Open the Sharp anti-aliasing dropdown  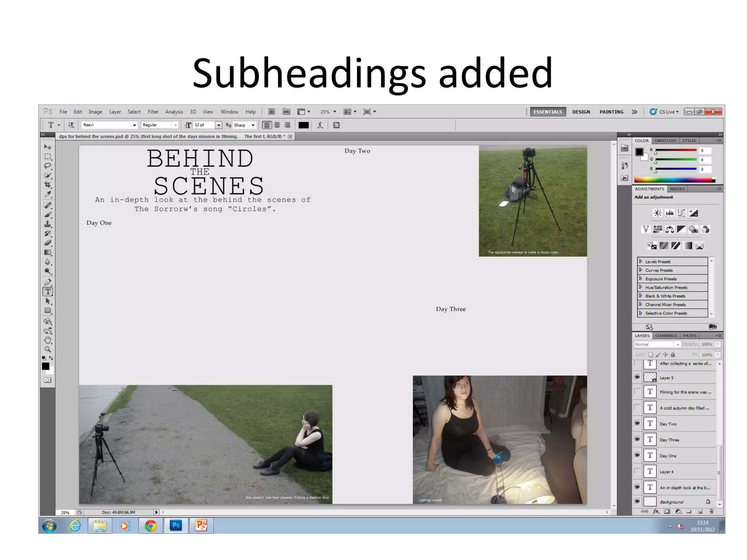click(x=253, y=125)
